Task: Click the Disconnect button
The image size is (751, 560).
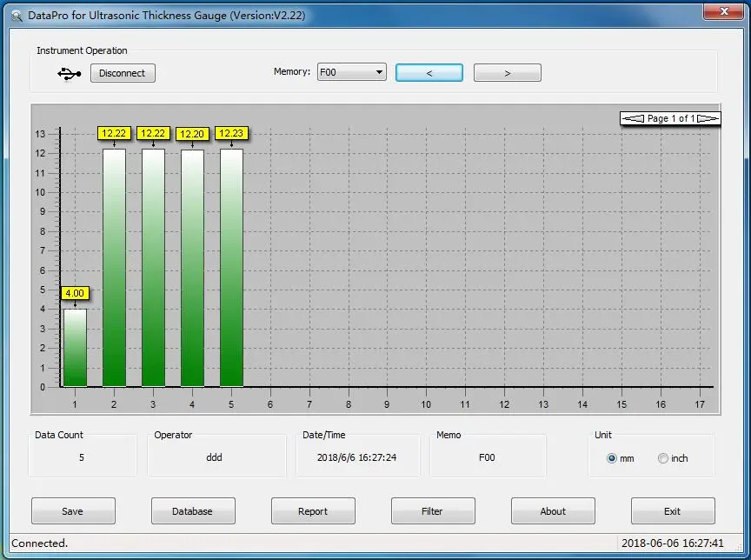Action: (x=123, y=73)
